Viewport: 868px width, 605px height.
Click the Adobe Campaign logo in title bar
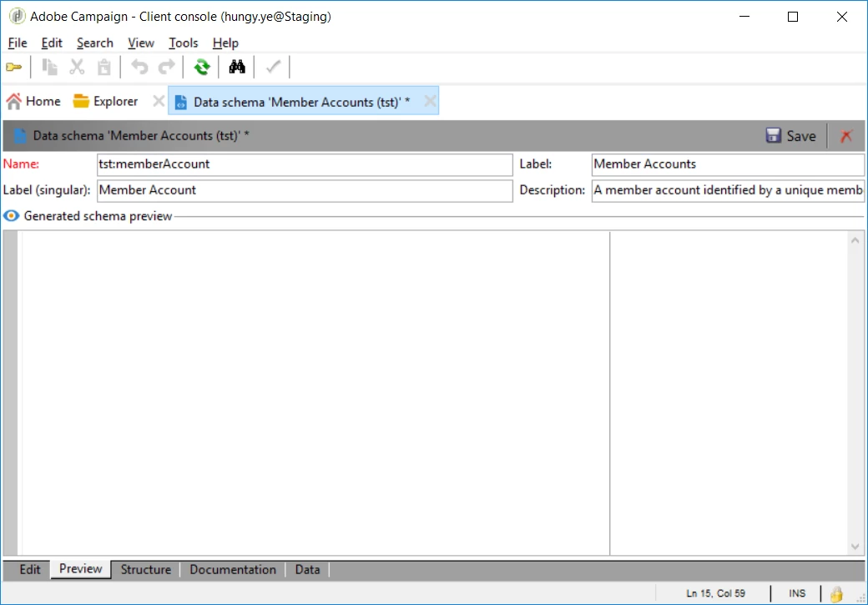pyautogui.click(x=18, y=16)
